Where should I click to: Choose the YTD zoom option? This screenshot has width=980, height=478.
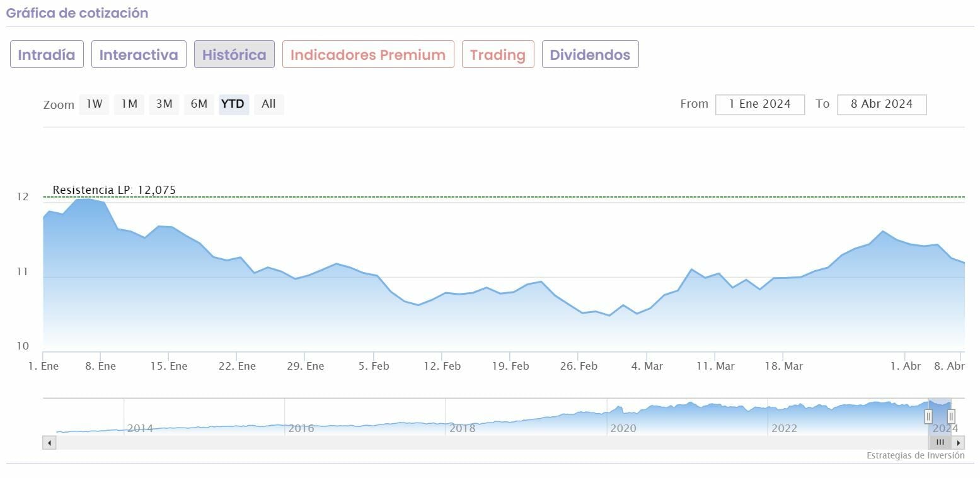233,105
